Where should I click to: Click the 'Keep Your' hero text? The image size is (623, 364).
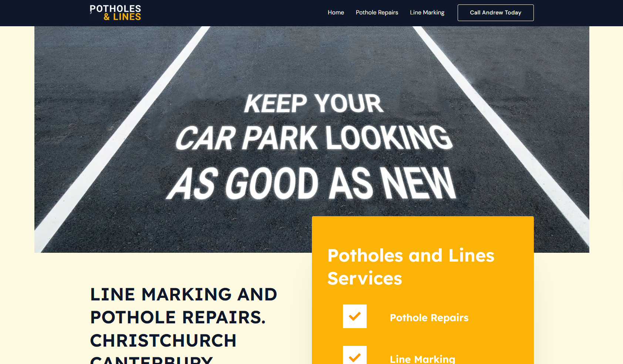(313, 103)
